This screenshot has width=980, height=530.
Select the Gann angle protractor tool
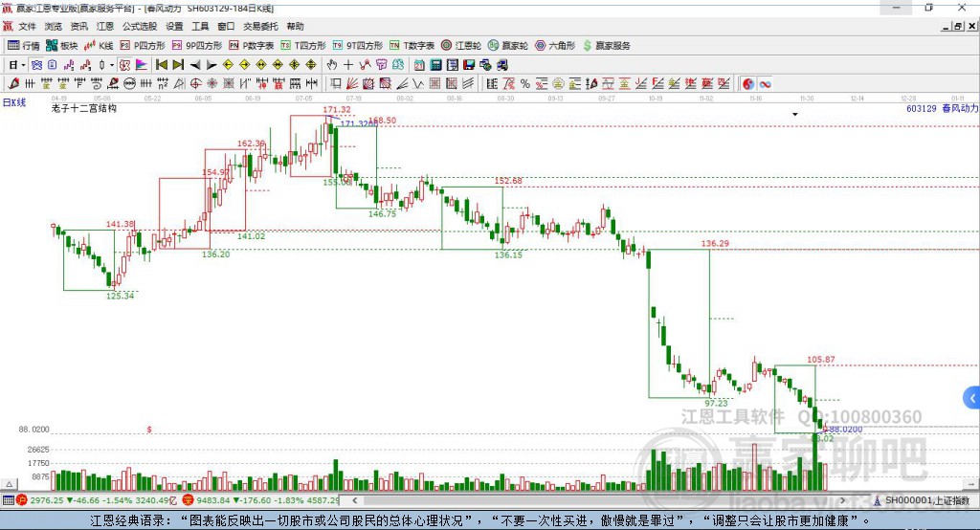pyautogui.click(x=179, y=83)
